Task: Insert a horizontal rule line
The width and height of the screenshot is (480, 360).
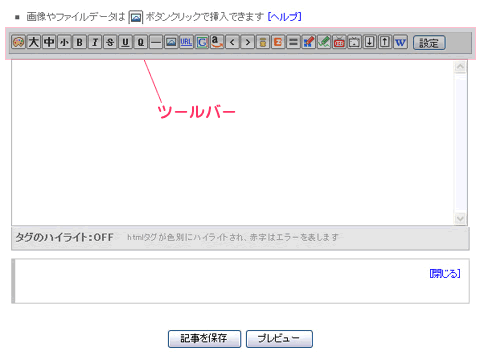Action: [x=156, y=42]
